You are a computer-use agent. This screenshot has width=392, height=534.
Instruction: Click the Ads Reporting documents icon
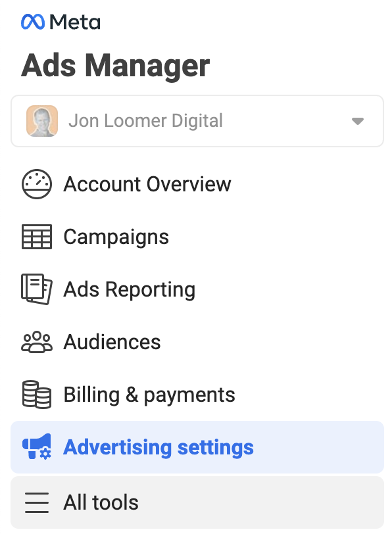tap(37, 289)
